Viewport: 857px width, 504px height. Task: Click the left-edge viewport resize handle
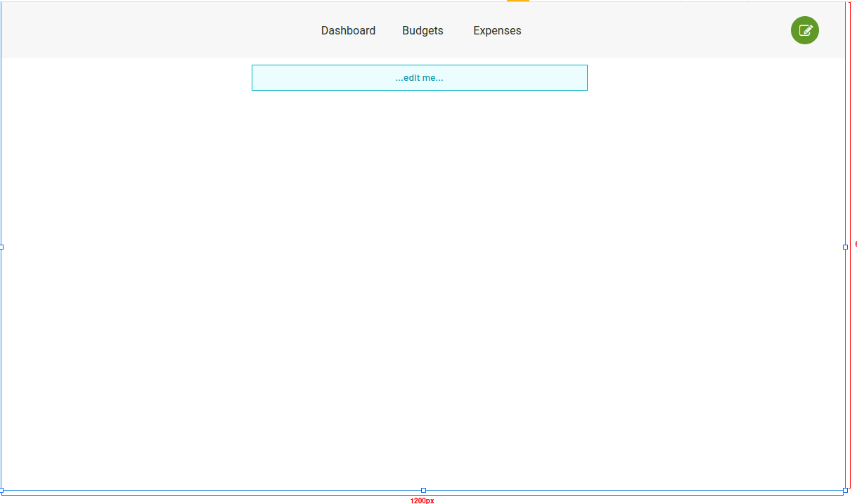pyautogui.click(x=2, y=247)
